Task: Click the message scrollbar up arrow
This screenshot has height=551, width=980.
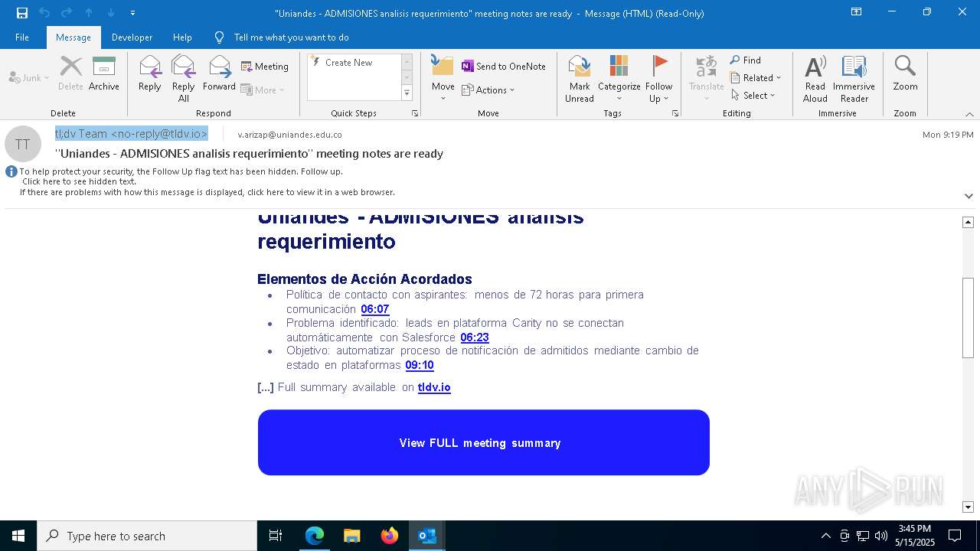Action: coord(968,222)
